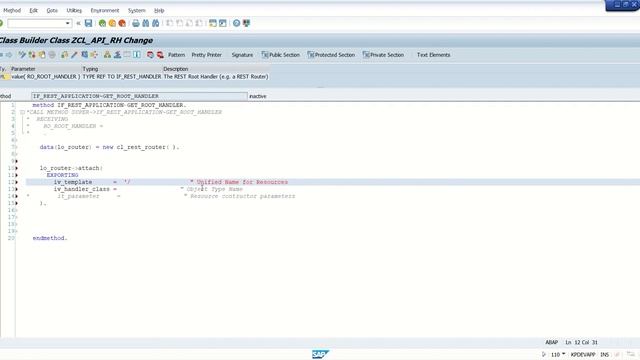Click the blue Help question mark icon
This screenshot has height=360, width=640.
tap(236, 23)
